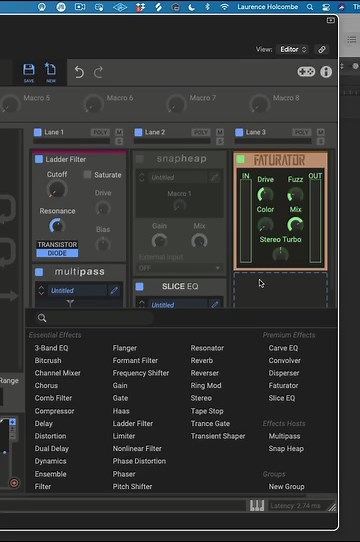Click the top-right window expand icon
The width and height of the screenshot is (360, 542).
click(331, 20)
